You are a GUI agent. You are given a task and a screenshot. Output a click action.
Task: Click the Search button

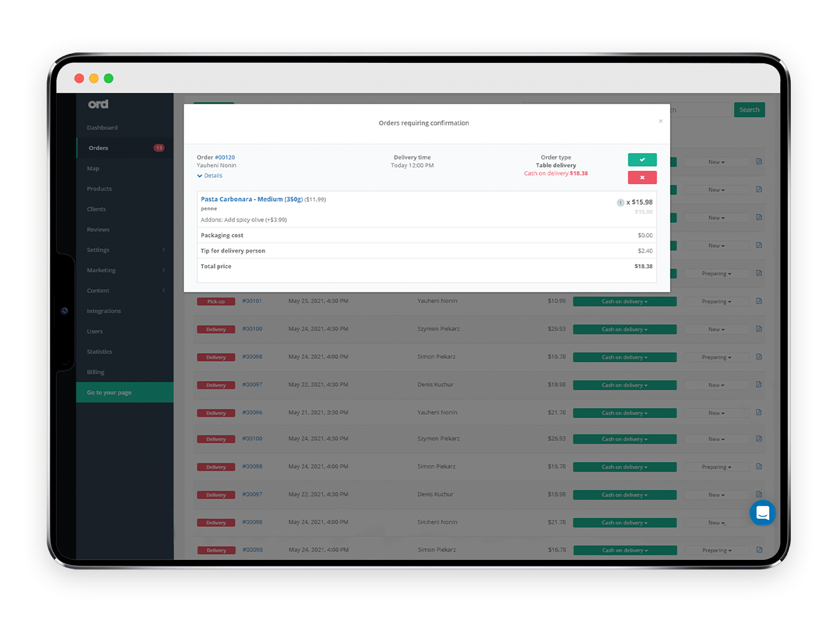point(749,110)
